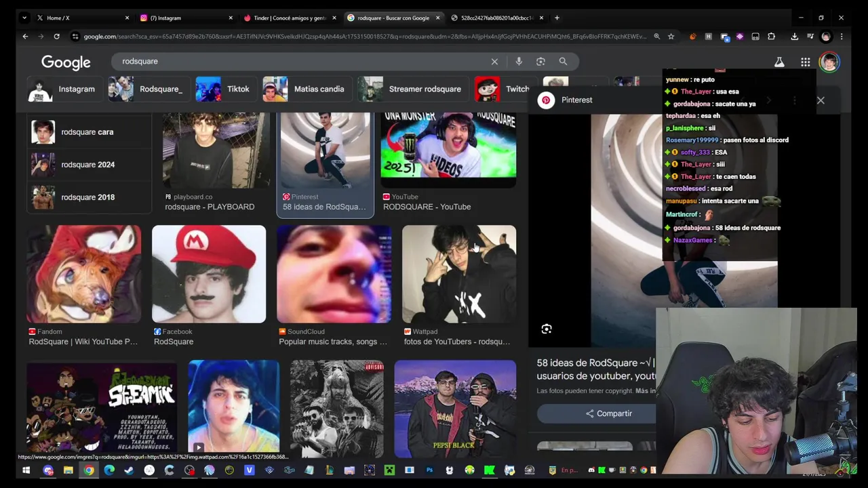
Task: Click the magnifier search icon
Action: point(563,62)
